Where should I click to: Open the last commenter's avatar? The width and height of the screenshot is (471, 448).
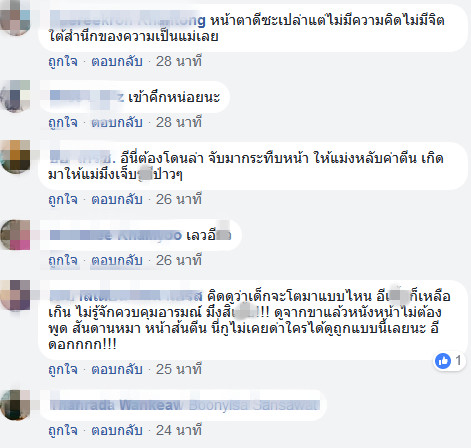click(x=15, y=405)
